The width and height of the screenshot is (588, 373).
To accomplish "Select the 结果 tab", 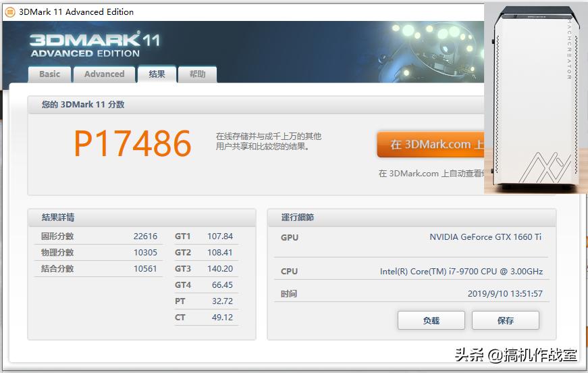I will [157, 74].
